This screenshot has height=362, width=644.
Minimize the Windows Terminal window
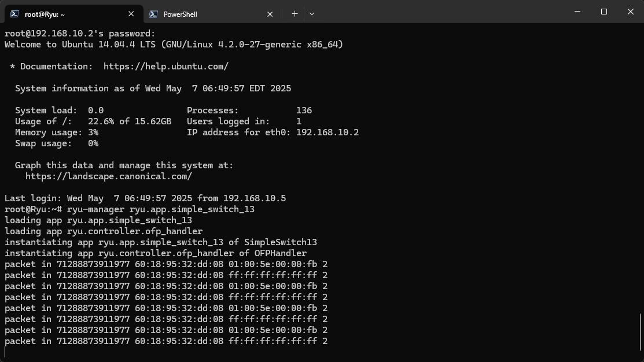click(577, 12)
